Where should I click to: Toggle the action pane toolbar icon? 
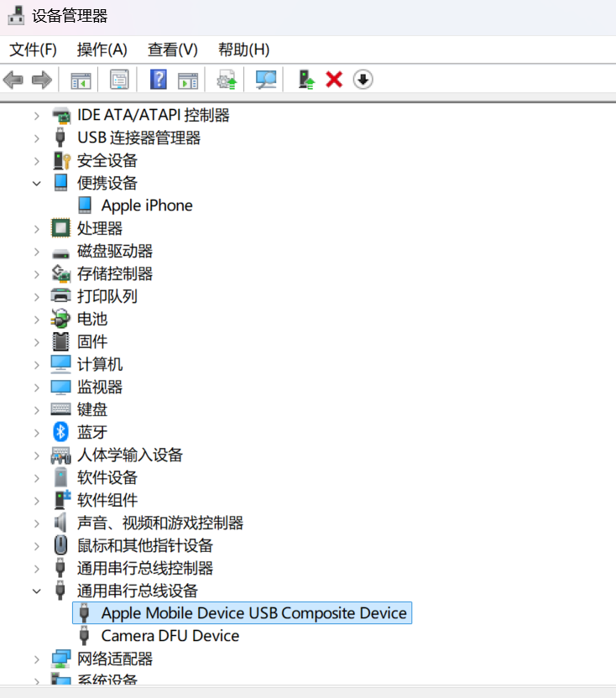[188, 81]
